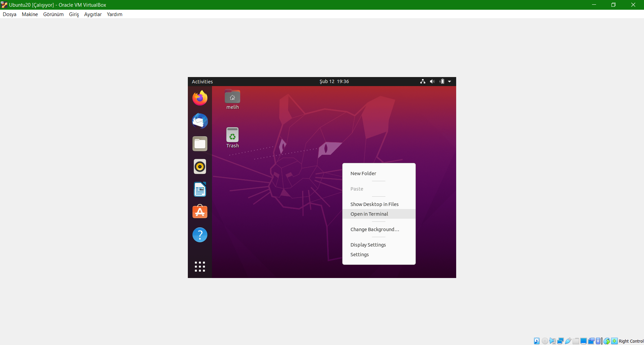The width and height of the screenshot is (644, 345).
Task: Click the volume icon in Ubuntu top bar
Action: (432, 81)
